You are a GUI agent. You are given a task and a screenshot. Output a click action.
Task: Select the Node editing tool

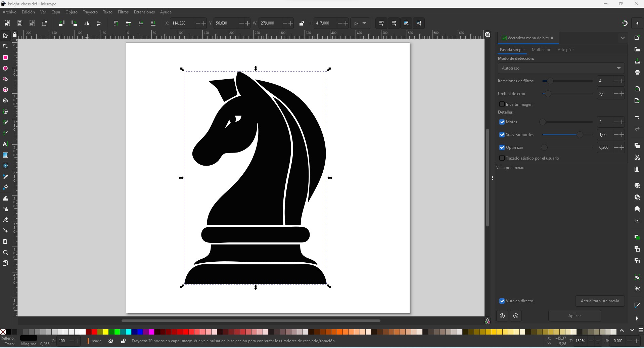click(x=5, y=47)
